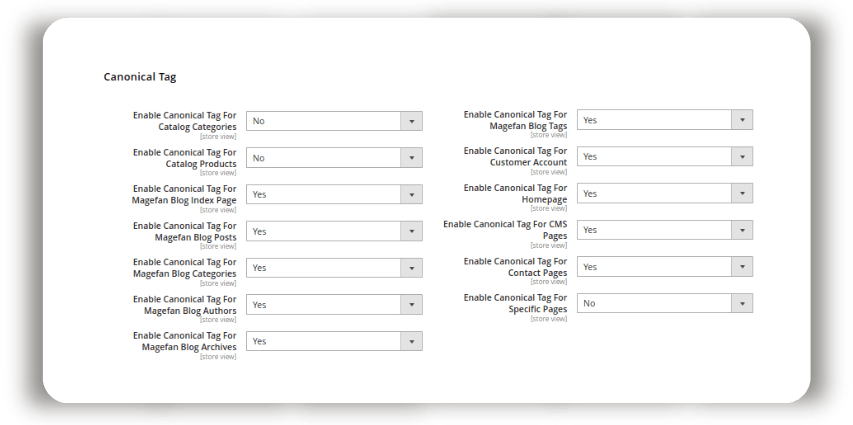Click label 'Enable Canonical Tag For Contact Pages'
Image resolution: width=853 pixels, height=425 pixels.
(x=515, y=267)
